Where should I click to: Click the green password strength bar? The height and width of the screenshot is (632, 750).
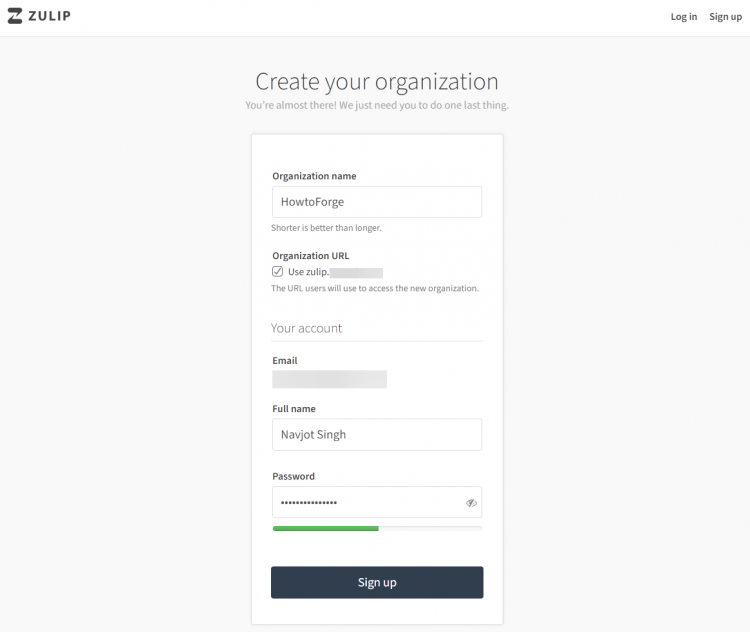click(326, 529)
